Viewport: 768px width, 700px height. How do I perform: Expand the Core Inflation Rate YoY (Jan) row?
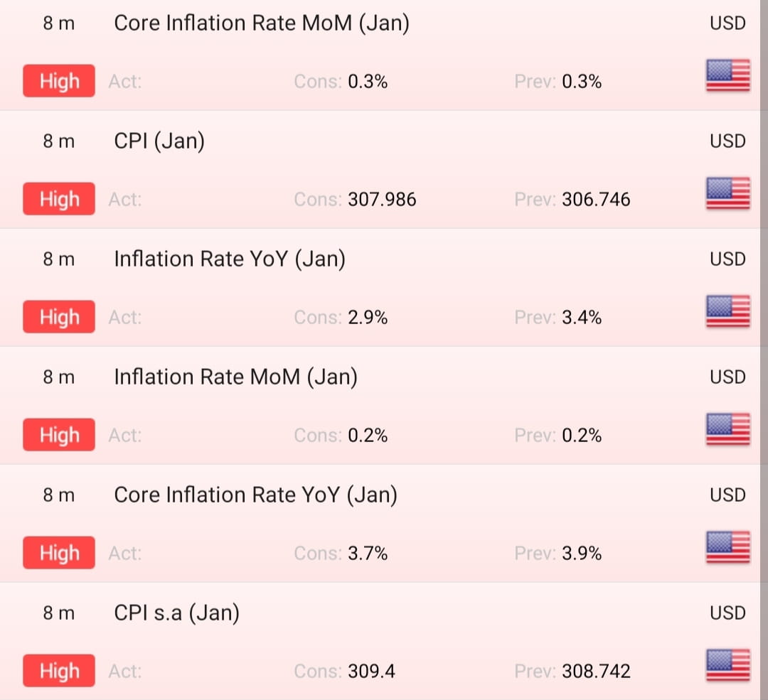click(255, 495)
